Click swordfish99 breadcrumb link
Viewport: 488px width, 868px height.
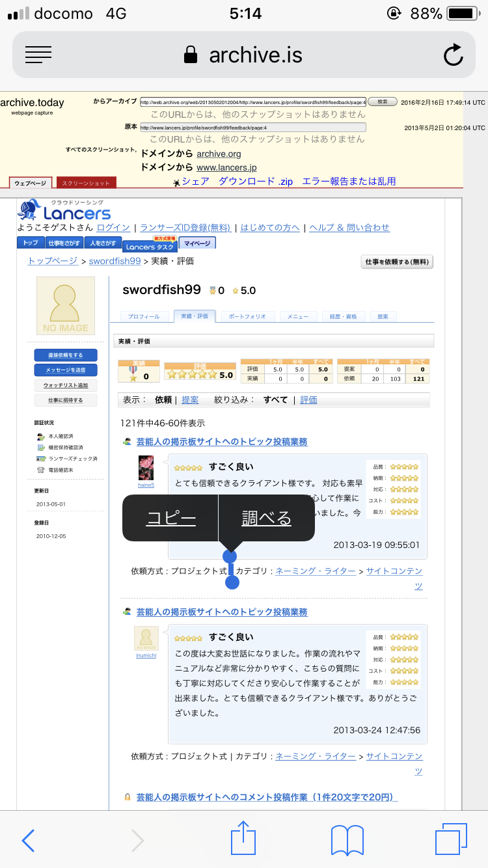point(115,261)
